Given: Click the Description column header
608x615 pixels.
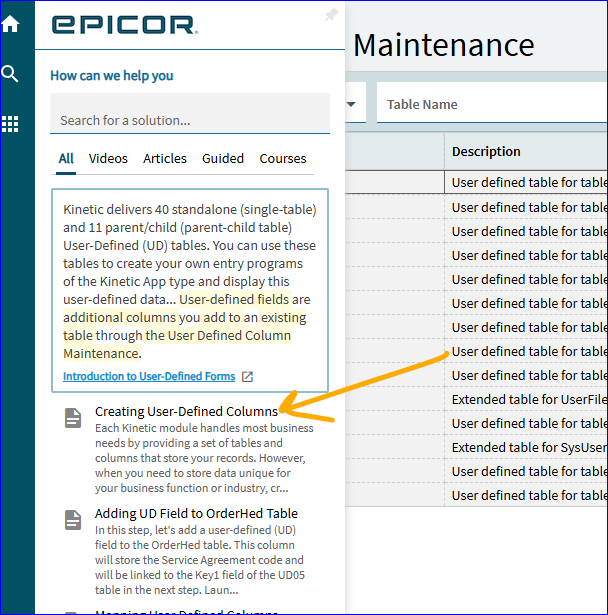Looking at the screenshot, I should coord(486,151).
